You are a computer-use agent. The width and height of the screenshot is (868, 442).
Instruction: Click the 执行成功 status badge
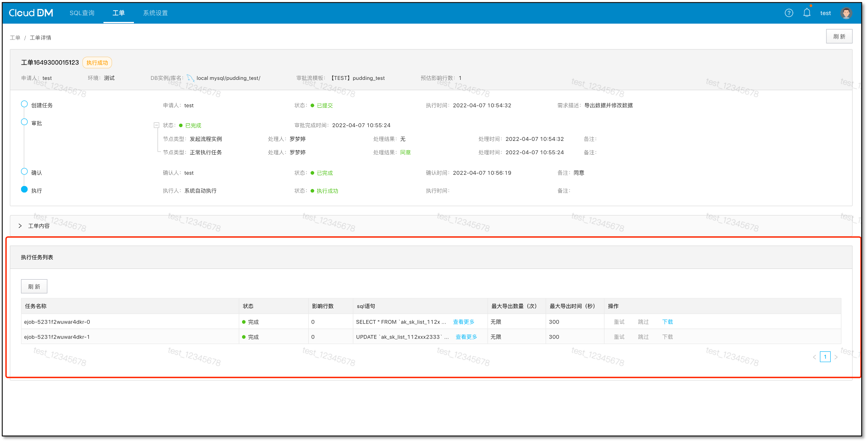click(97, 63)
